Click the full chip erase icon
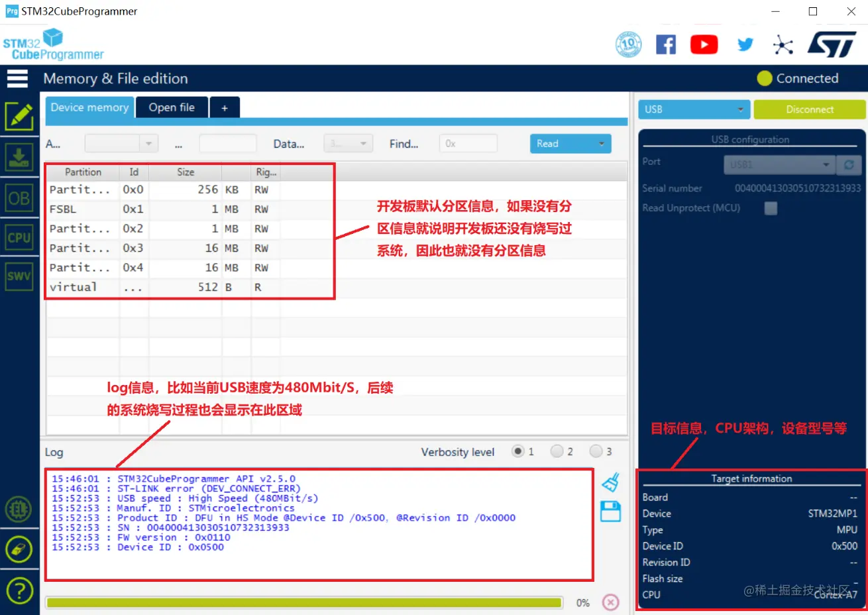The width and height of the screenshot is (868, 615). click(x=19, y=549)
